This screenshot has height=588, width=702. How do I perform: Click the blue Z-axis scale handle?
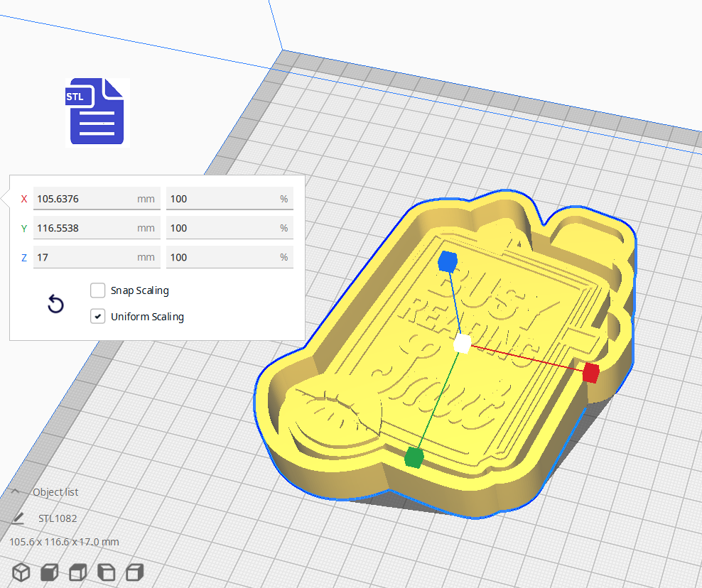[448, 262]
